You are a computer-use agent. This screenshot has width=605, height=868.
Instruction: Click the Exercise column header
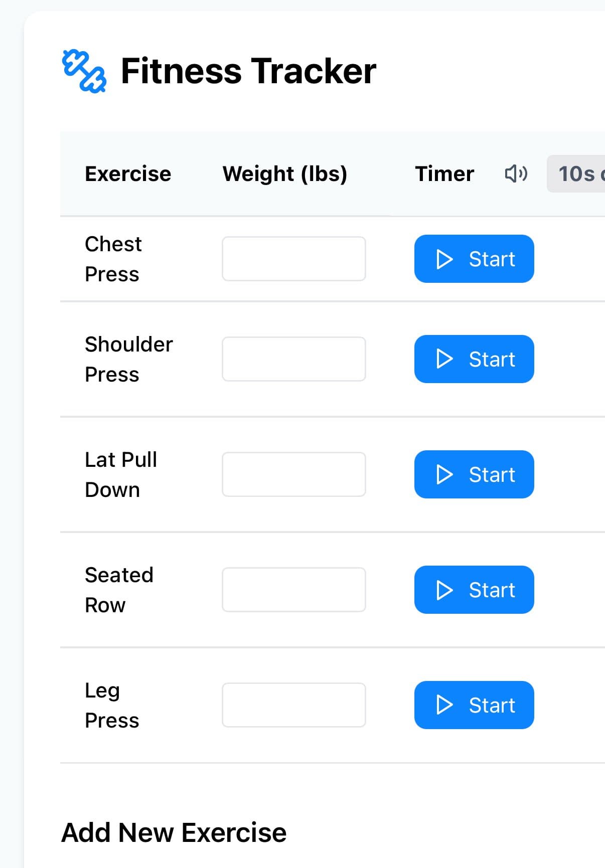(x=128, y=174)
